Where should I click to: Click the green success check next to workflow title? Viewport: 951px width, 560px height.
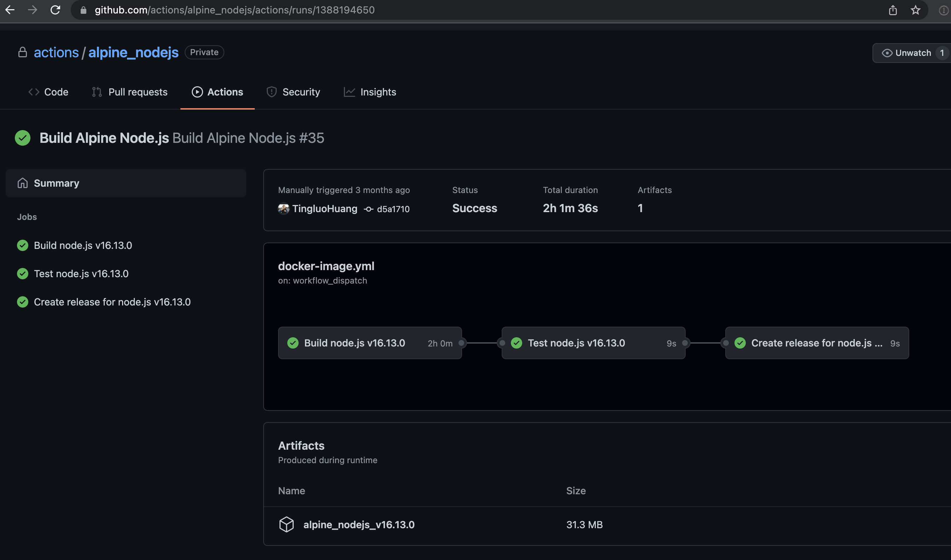23,138
